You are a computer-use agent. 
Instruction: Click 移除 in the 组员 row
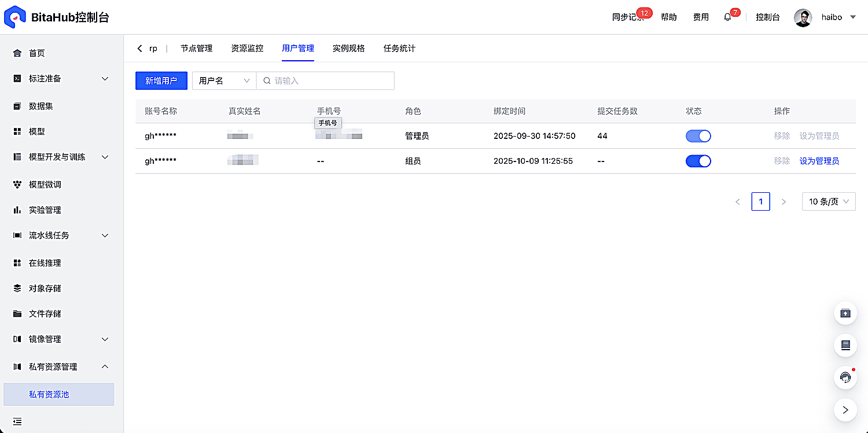click(x=782, y=161)
